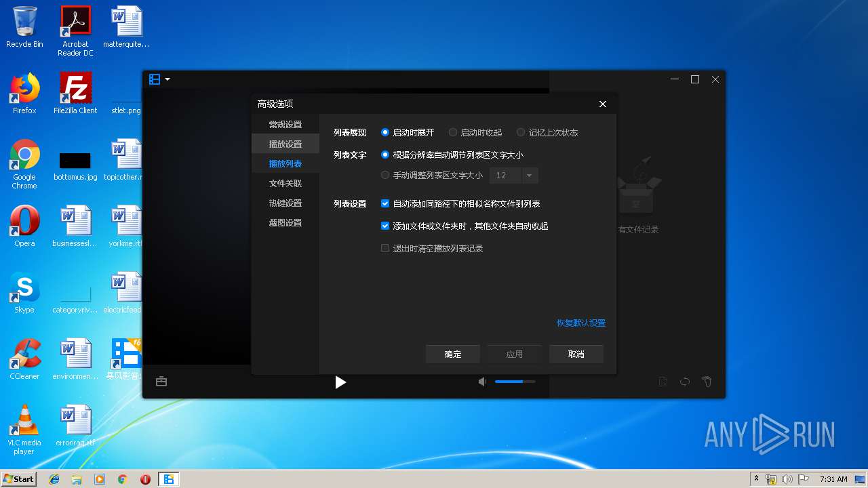Viewport: 868px width, 488px height.
Task: Choose 根据分辨率自动调节列表区文字大小 option
Action: [452, 155]
